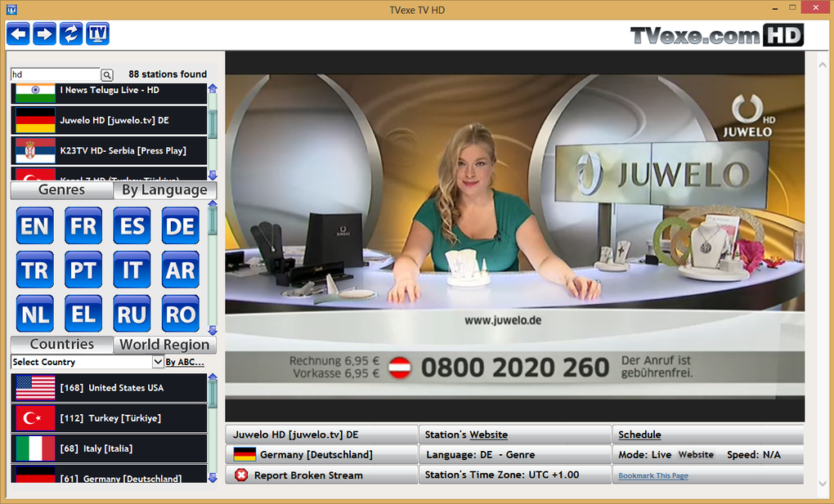The height and width of the screenshot is (504, 834).
Task: Filter stations by NL language
Action: 35,314
